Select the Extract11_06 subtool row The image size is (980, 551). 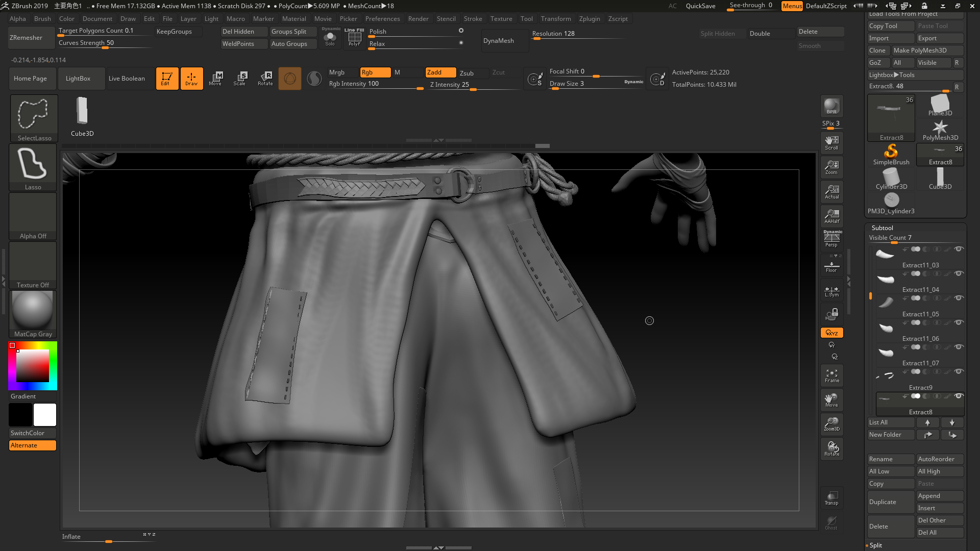pyautogui.click(x=919, y=331)
